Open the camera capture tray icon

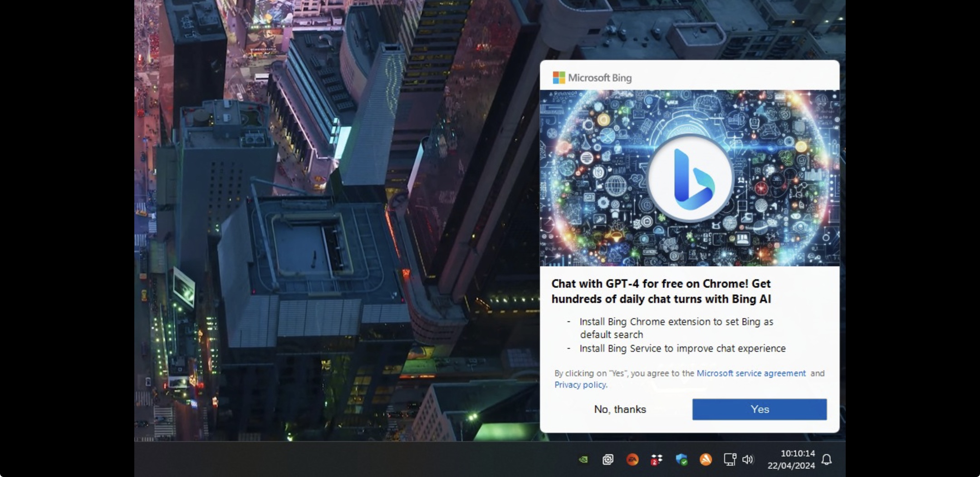(x=608, y=459)
